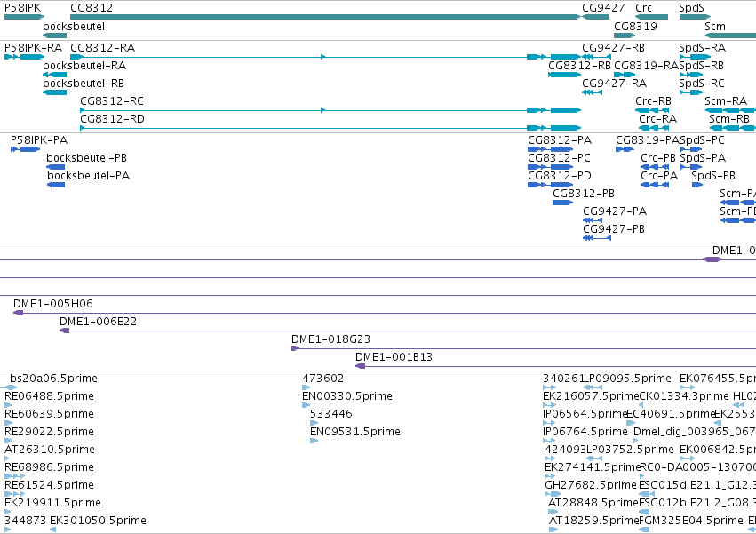Select the CG8312-PC protein label

click(x=560, y=158)
